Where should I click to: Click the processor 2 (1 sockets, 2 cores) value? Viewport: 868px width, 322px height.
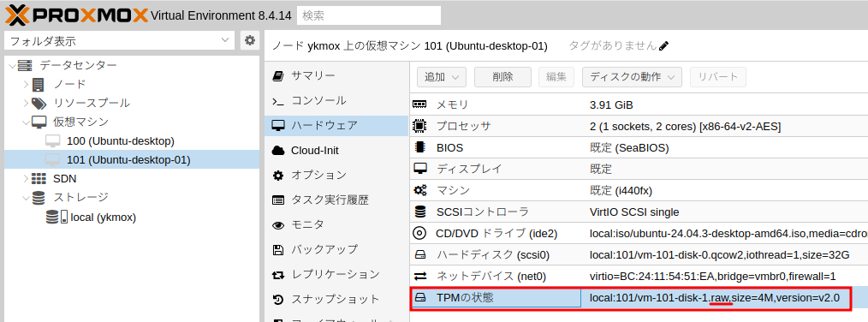[x=686, y=127]
